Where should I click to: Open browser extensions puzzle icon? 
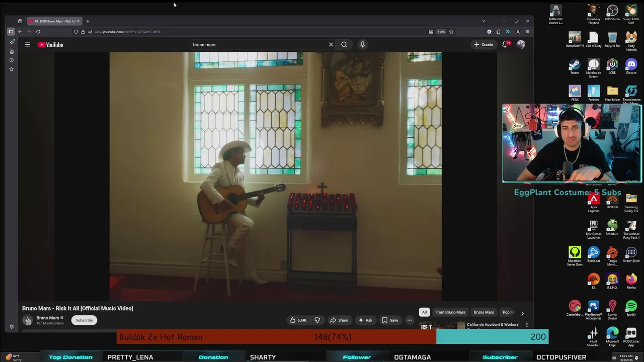(499, 32)
